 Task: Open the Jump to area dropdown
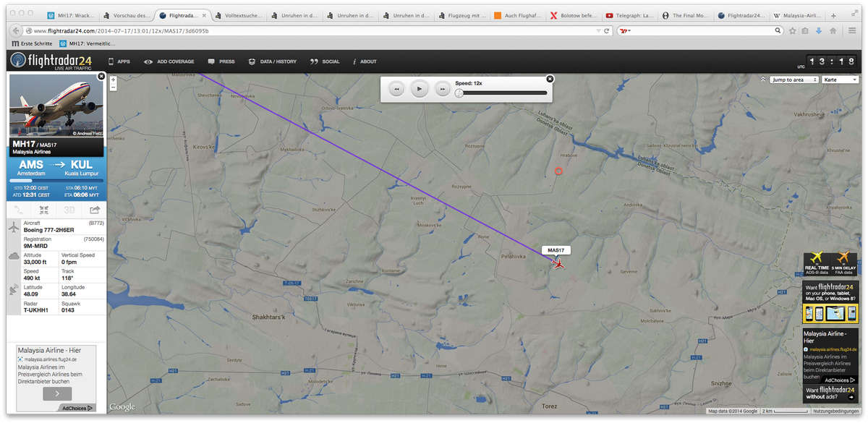tap(793, 80)
